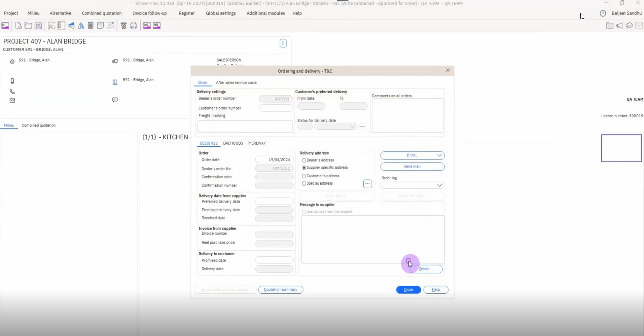Open the 360 view toolbar icon

(147, 26)
